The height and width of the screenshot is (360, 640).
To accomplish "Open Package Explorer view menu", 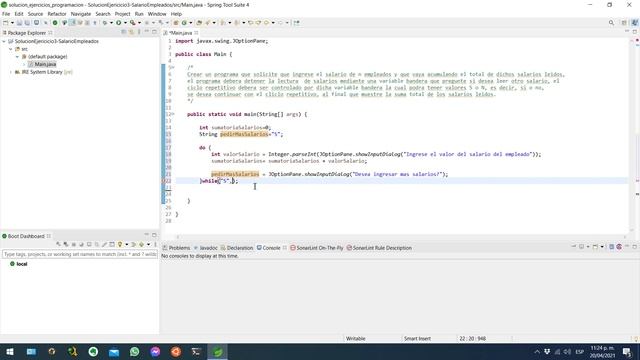I will 139,32.
